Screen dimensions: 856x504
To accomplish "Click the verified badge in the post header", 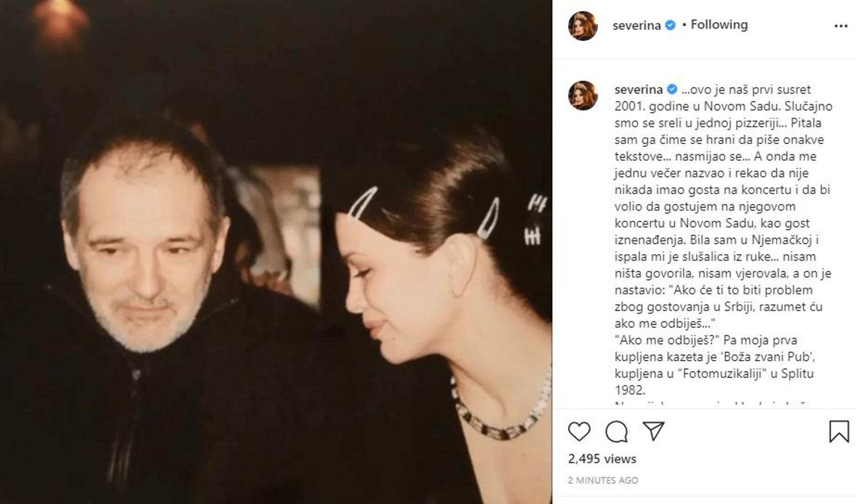I will click(670, 25).
